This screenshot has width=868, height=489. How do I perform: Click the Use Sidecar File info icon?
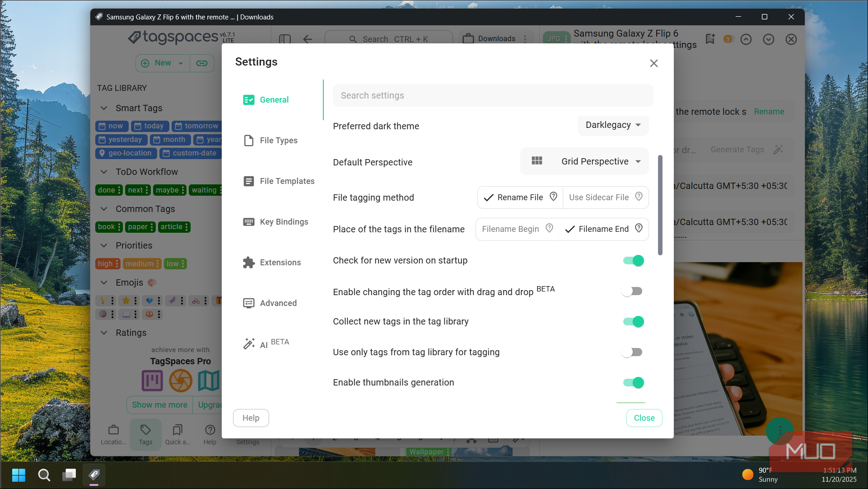(639, 197)
